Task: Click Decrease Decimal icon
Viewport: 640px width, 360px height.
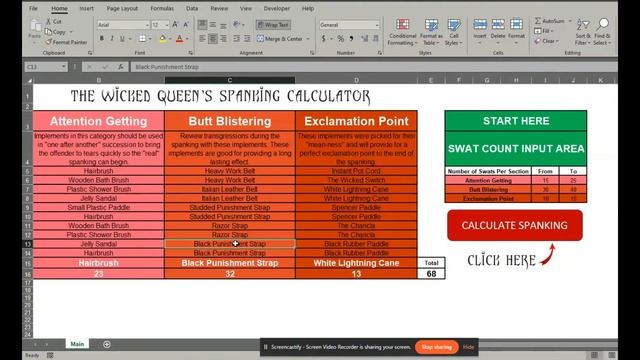Action: pos(376,39)
